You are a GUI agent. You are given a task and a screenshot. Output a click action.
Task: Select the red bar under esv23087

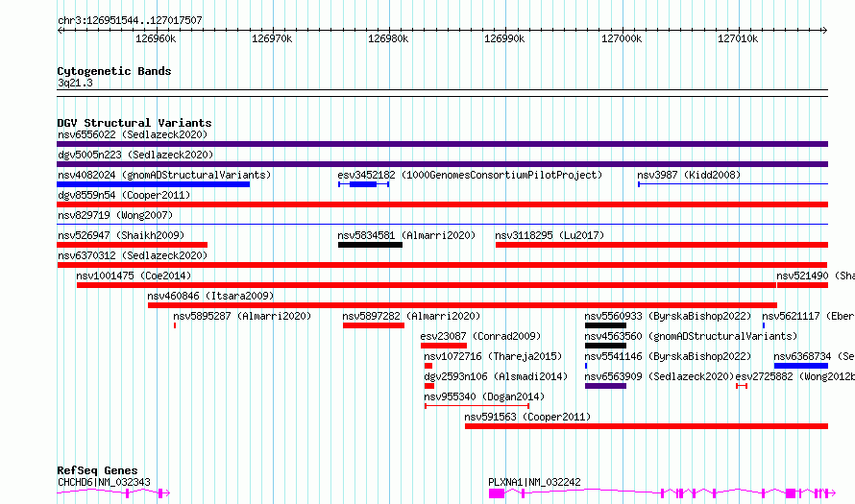click(x=444, y=346)
